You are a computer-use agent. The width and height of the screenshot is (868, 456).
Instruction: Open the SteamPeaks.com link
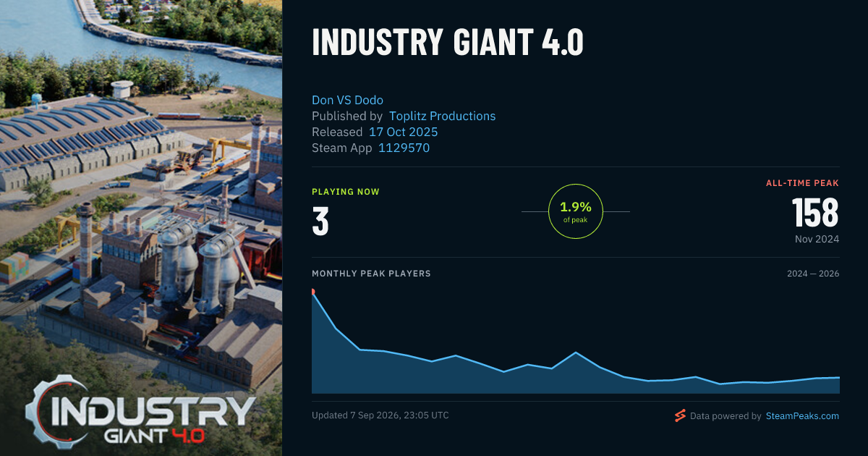tap(802, 415)
